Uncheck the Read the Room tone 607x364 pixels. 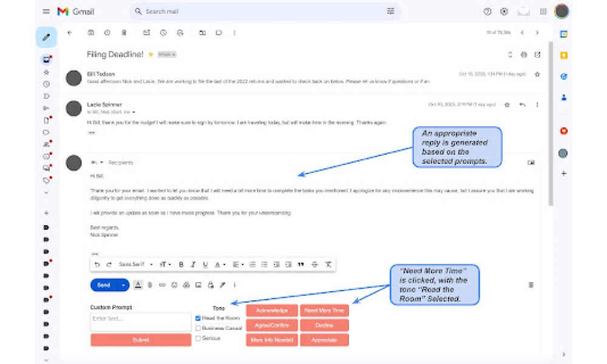(x=198, y=318)
